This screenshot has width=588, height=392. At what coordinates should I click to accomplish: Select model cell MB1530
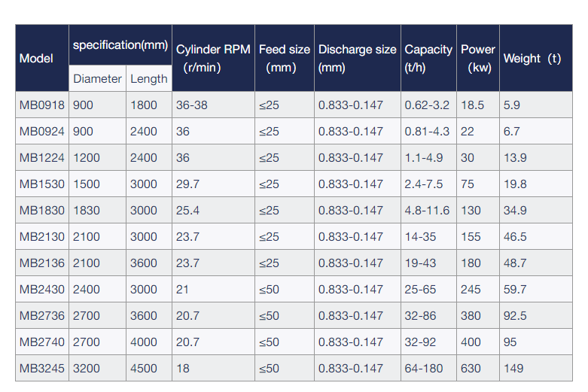click(x=42, y=184)
